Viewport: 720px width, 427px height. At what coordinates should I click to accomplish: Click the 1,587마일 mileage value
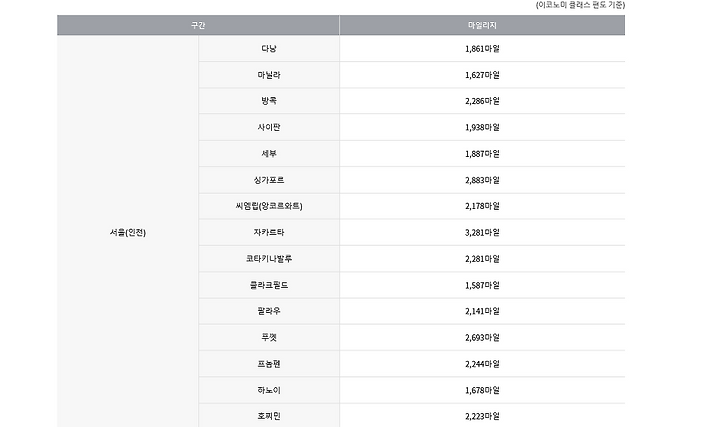(x=482, y=285)
